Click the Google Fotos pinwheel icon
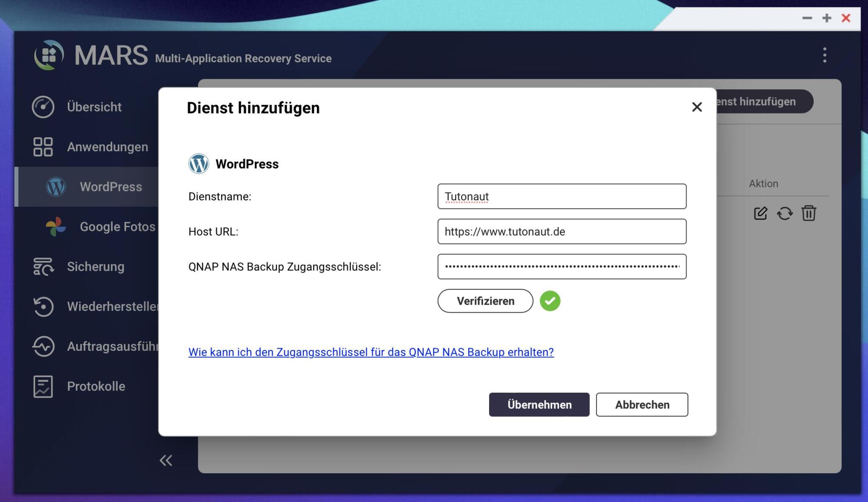Screen dimensions: 868x502 [56, 227]
